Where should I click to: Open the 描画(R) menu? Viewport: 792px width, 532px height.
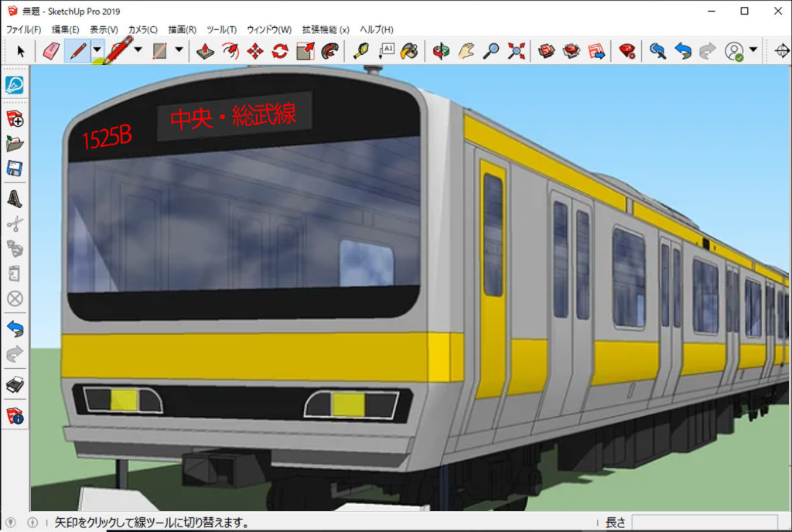tap(183, 30)
